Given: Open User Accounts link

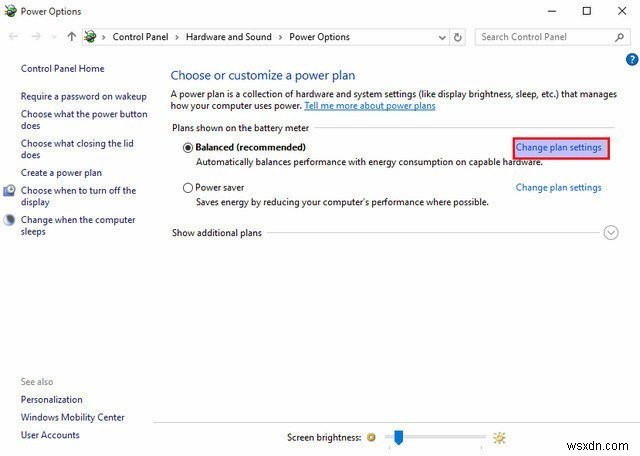Looking at the screenshot, I should click(50, 435).
